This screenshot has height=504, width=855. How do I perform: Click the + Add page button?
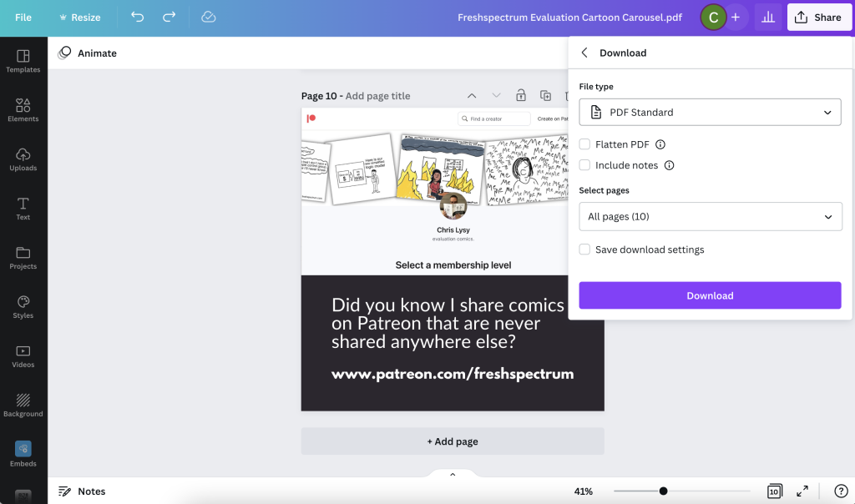pos(453,441)
